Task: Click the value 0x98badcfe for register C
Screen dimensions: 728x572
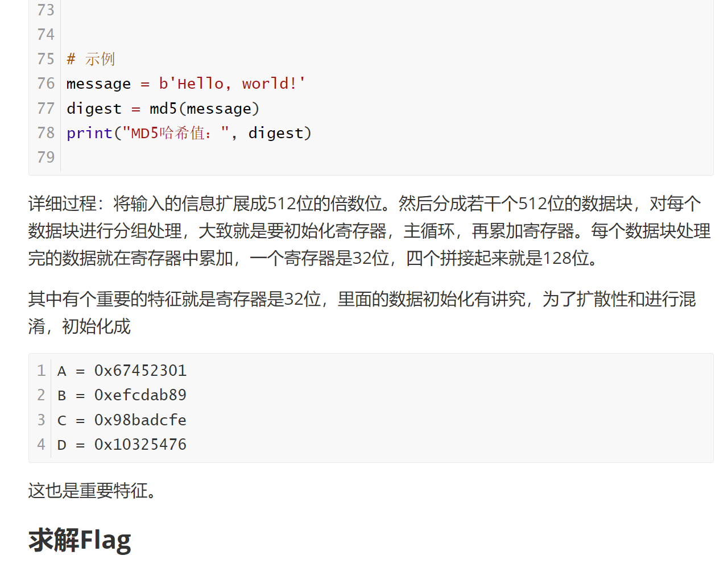Action: 140,420
